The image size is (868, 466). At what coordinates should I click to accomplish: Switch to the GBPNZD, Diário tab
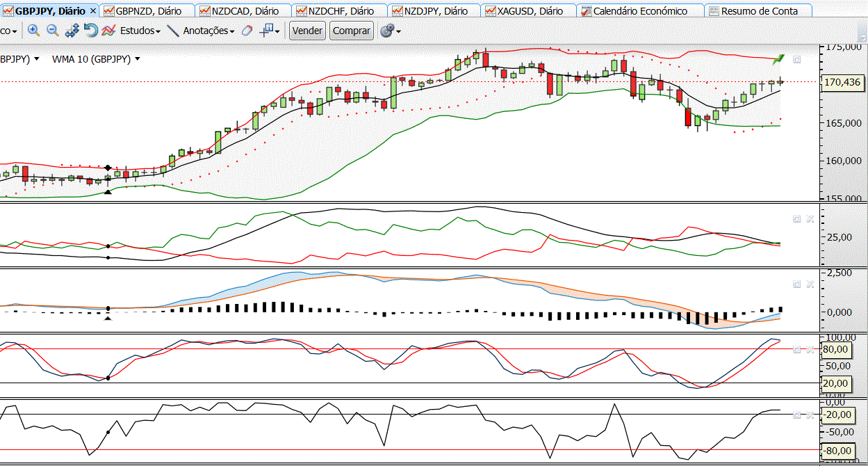pyautogui.click(x=147, y=11)
